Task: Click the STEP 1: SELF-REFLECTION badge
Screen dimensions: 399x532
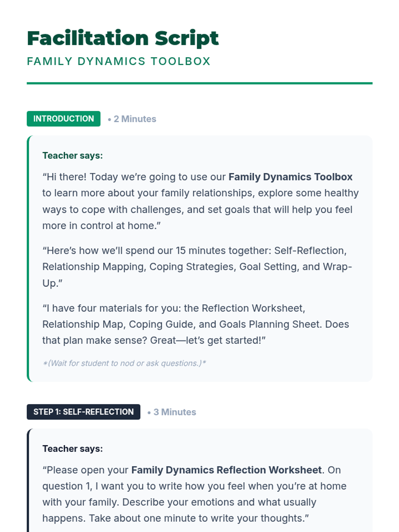Action: coord(83,412)
